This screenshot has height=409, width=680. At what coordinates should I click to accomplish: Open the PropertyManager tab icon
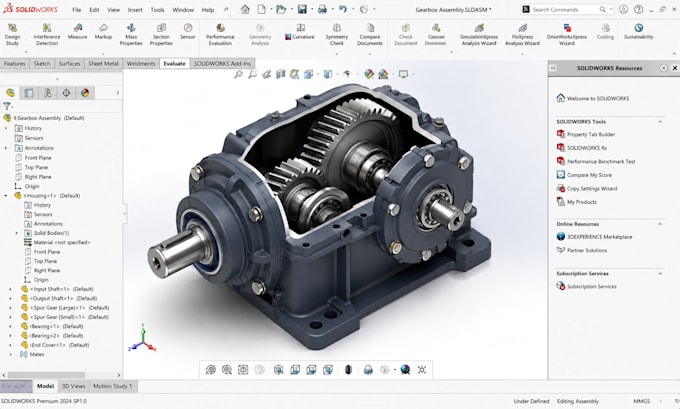pyautogui.click(x=29, y=93)
